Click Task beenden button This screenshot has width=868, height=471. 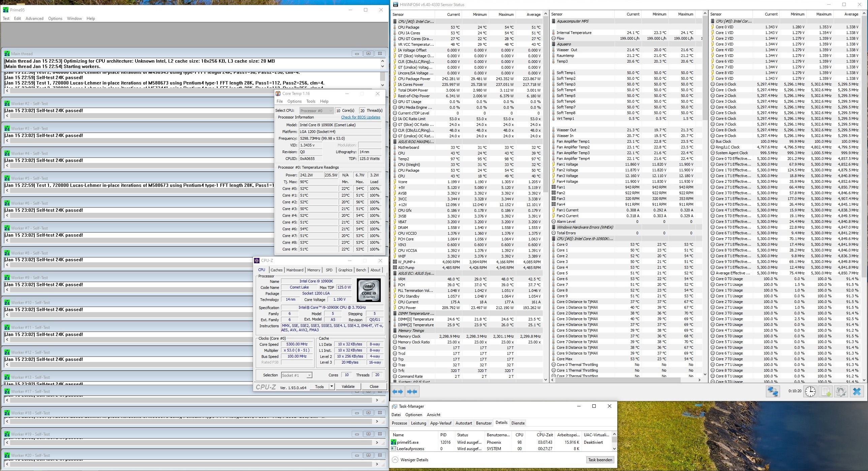pos(600,460)
